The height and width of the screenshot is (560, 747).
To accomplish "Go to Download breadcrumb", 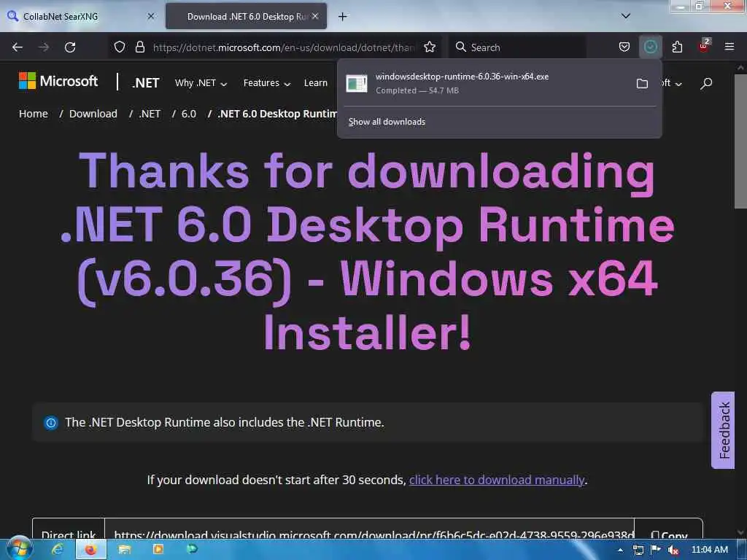I will [x=93, y=114].
